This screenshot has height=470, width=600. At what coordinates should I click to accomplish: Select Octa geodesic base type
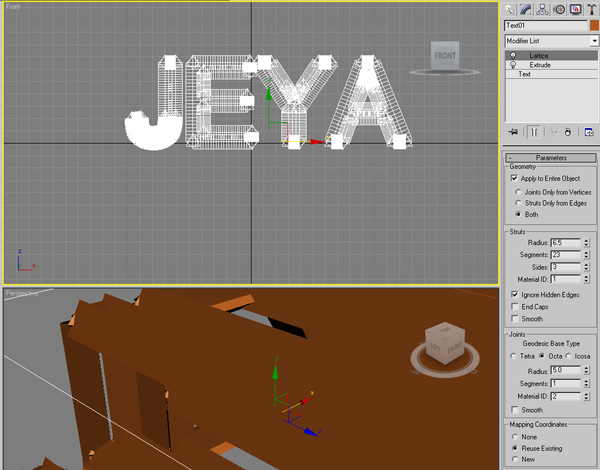[x=542, y=356]
